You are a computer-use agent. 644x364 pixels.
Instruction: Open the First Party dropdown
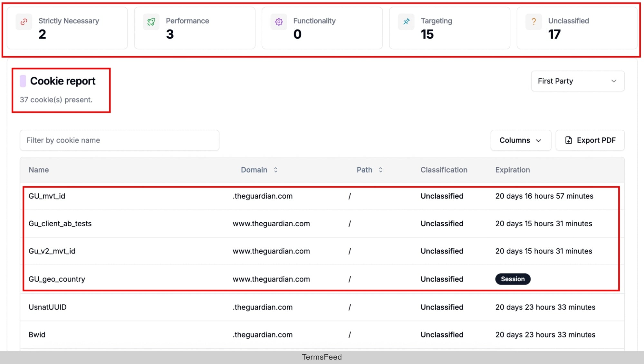578,81
